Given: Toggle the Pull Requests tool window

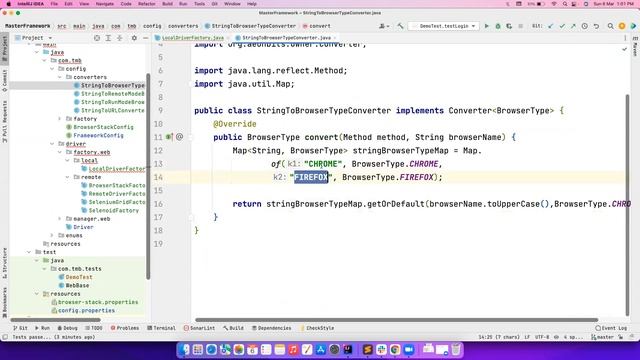Looking at the screenshot, I should pyautogui.click(x=4, y=121).
